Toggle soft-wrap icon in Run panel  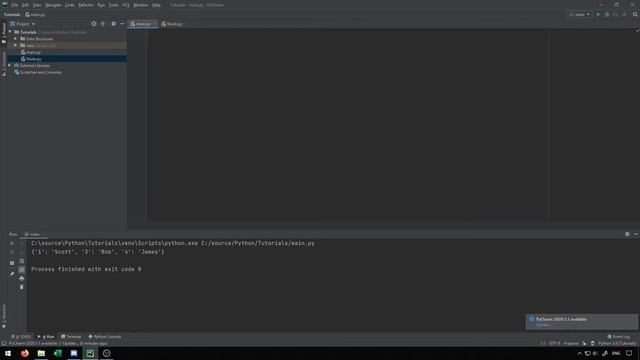pyautogui.click(x=22, y=261)
